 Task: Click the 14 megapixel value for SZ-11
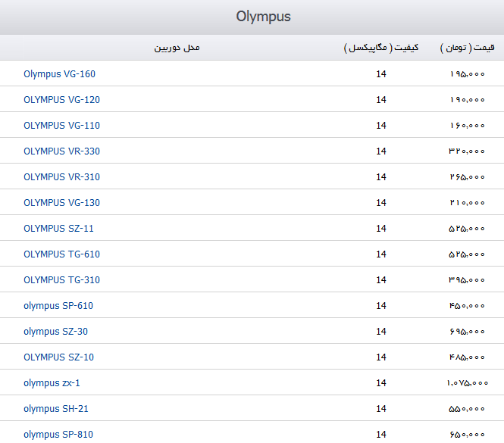click(x=381, y=229)
